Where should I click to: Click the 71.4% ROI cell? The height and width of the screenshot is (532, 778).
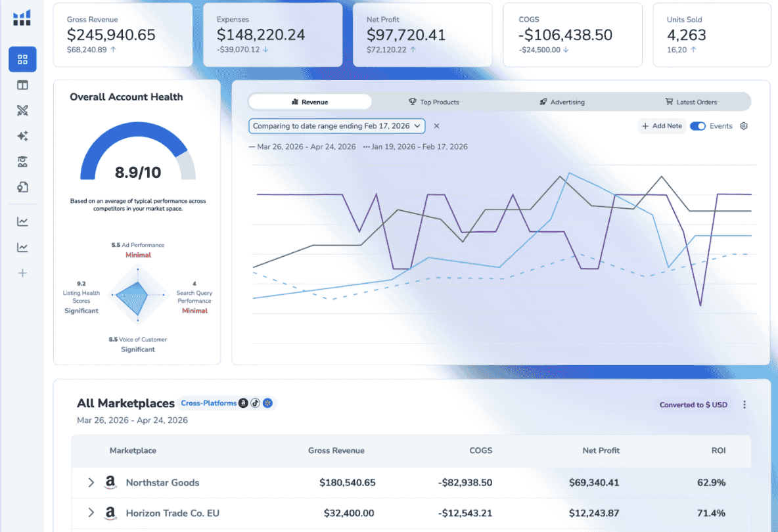pos(712,513)
